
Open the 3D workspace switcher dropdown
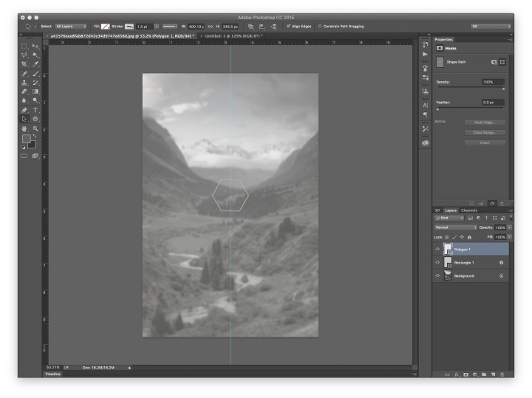click(x=491, y=27)
